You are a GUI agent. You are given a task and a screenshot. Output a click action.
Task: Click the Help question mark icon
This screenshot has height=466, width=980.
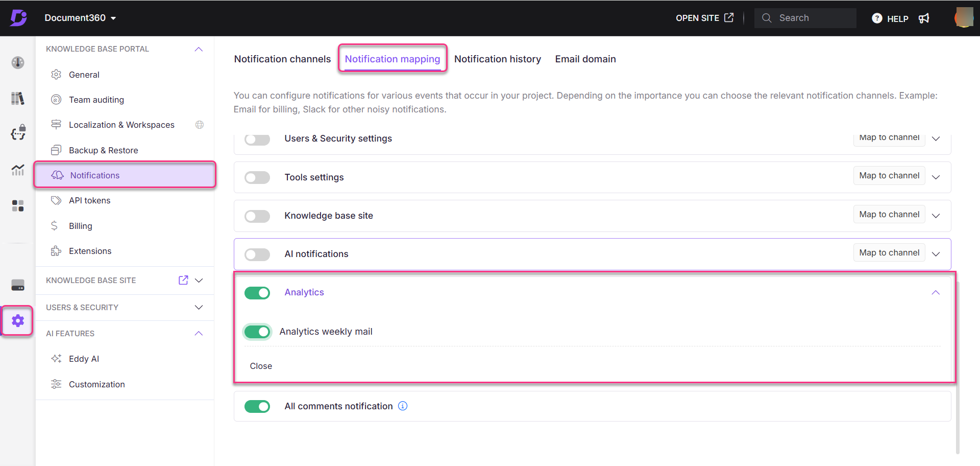877,18
